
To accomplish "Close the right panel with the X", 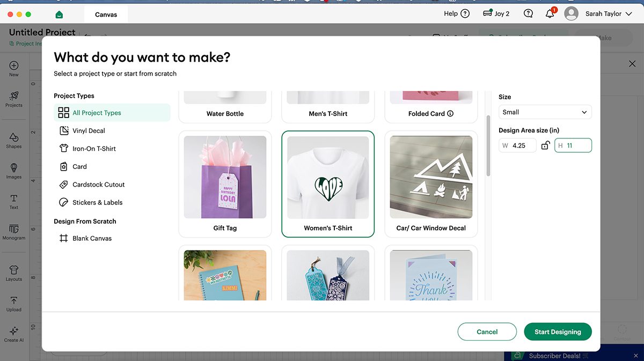I will tap(632, 64).
